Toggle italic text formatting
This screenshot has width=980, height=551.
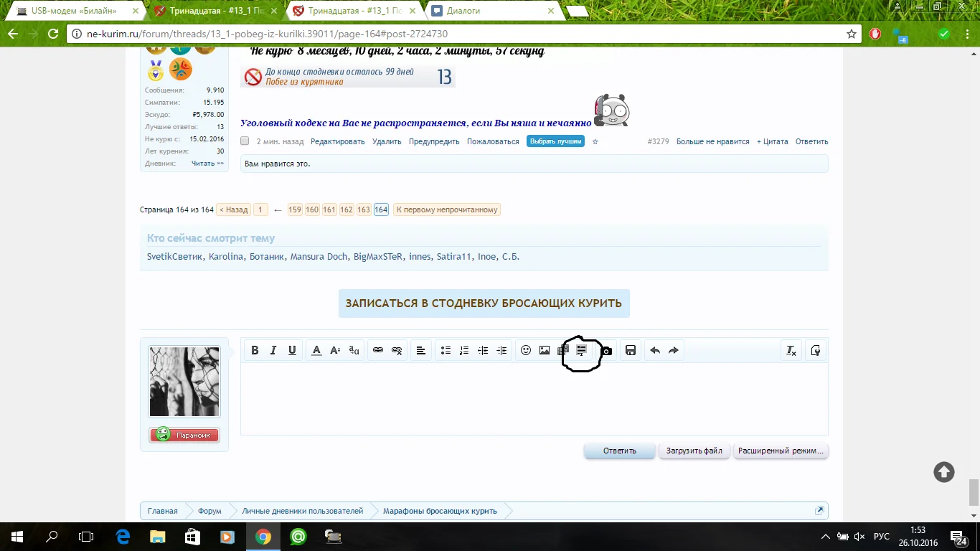[273, 350]
